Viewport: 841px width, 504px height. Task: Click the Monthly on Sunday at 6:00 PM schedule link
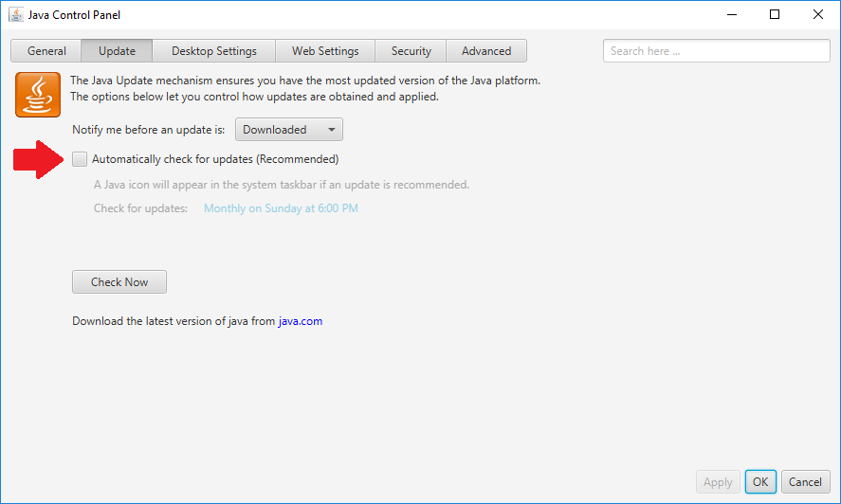281,208
